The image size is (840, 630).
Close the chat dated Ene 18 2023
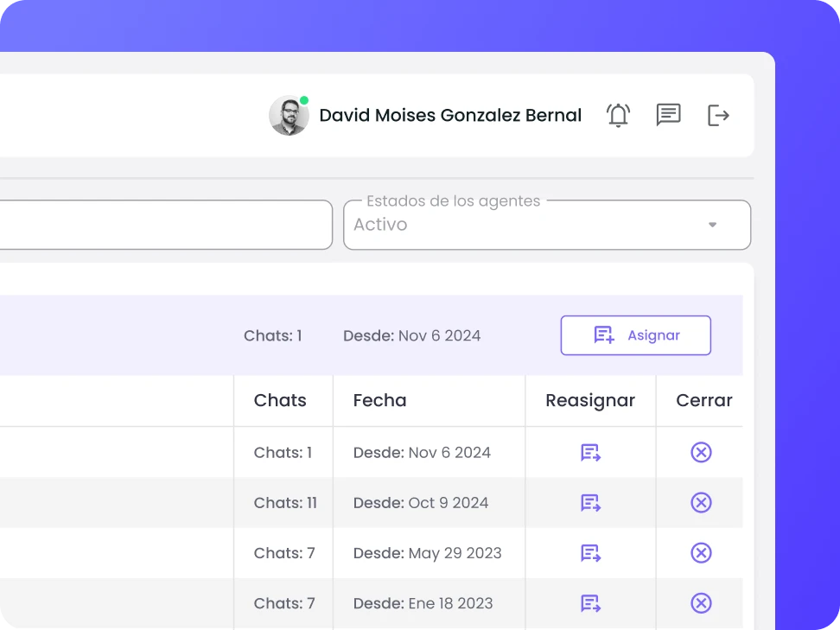tap(701, 603)
